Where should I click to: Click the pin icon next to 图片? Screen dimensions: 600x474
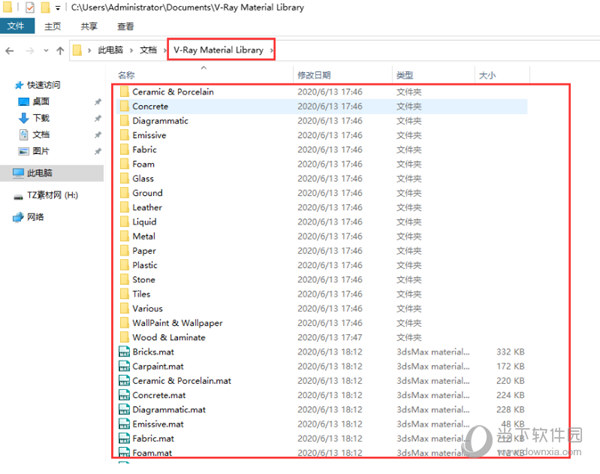click(98, 151)
